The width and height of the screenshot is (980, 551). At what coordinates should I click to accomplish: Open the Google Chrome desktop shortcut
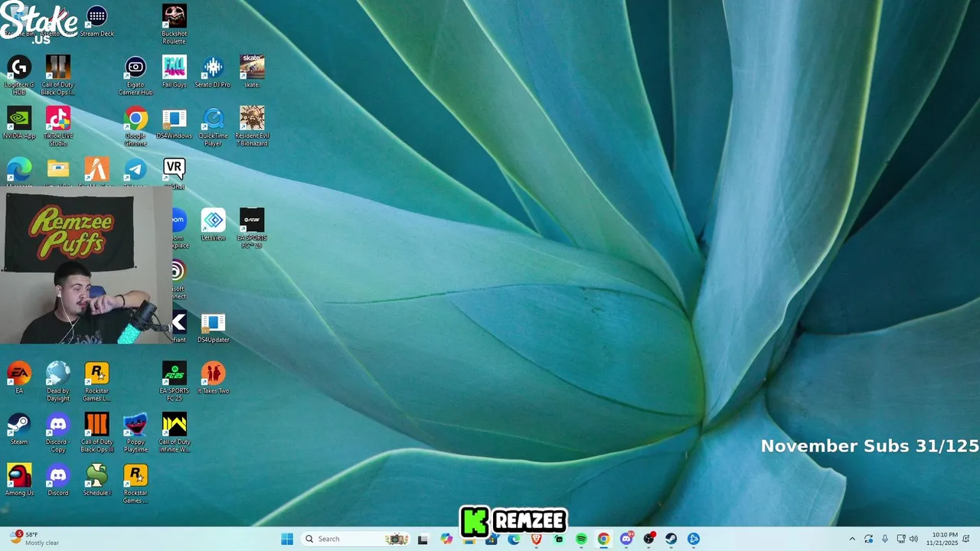136,127
